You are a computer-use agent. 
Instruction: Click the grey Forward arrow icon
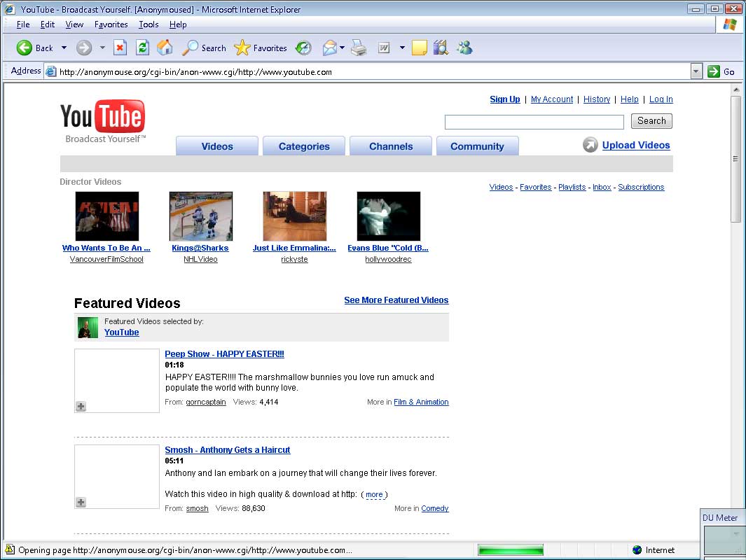[x=84, y=48]
